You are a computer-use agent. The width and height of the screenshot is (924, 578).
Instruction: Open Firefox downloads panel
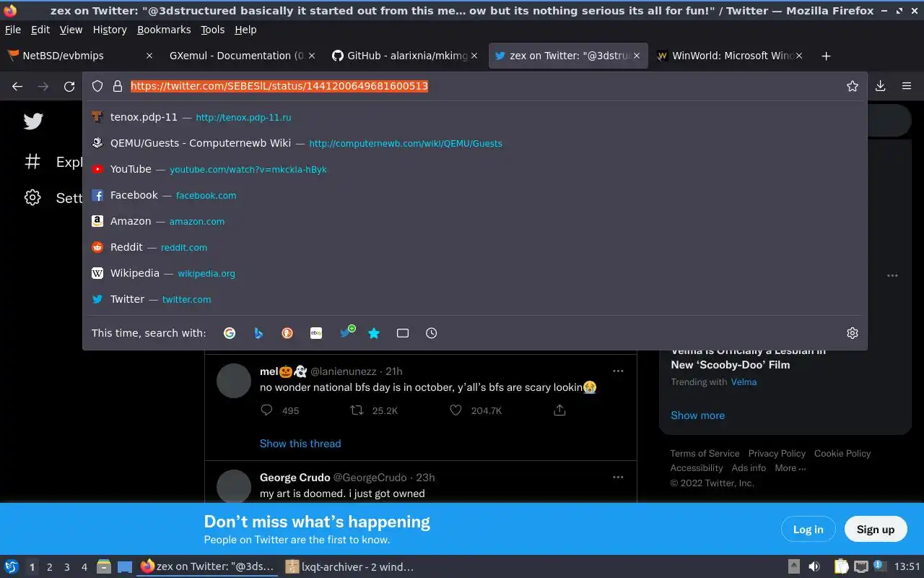pos(881,86)
